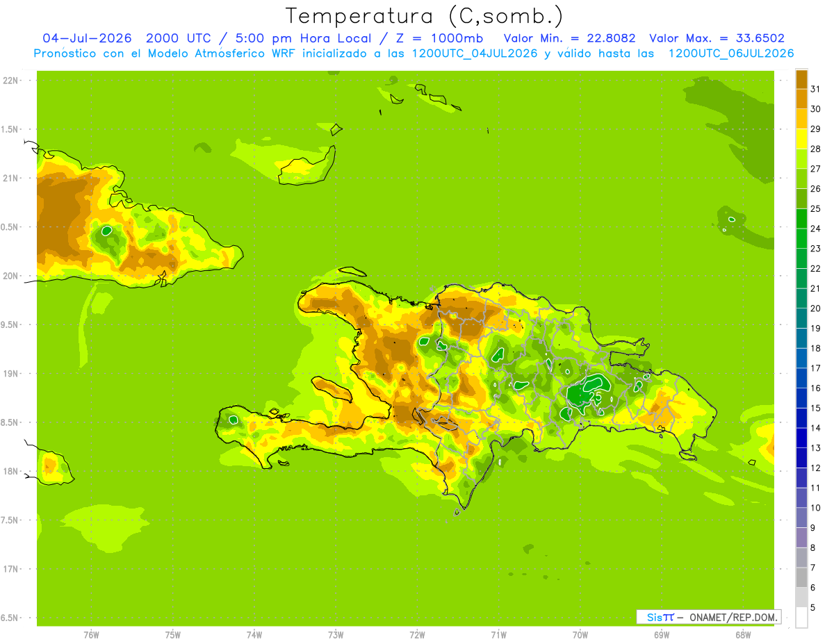
Task: Click the purple legend swatch between 10 and 9
Action: pyautogui.click(x=801, y=518)
